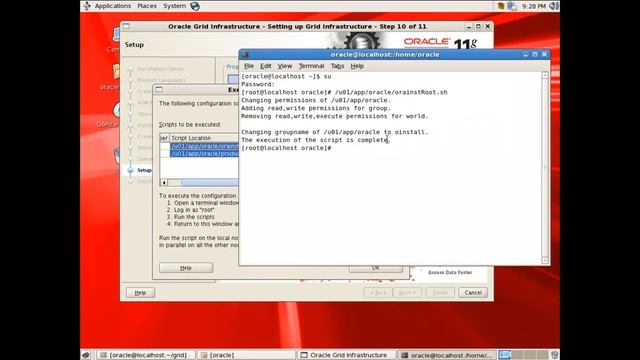Maximize the Oracle Grid Infrastructure window
The width and height of the screenshot is (640, 360).
click(x=478, y=26)
